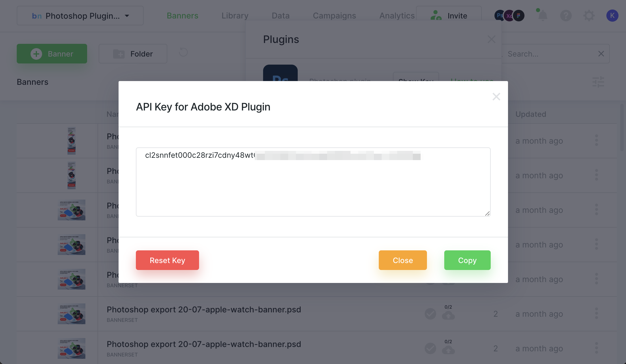Open settings gear icon

[589, 16]
